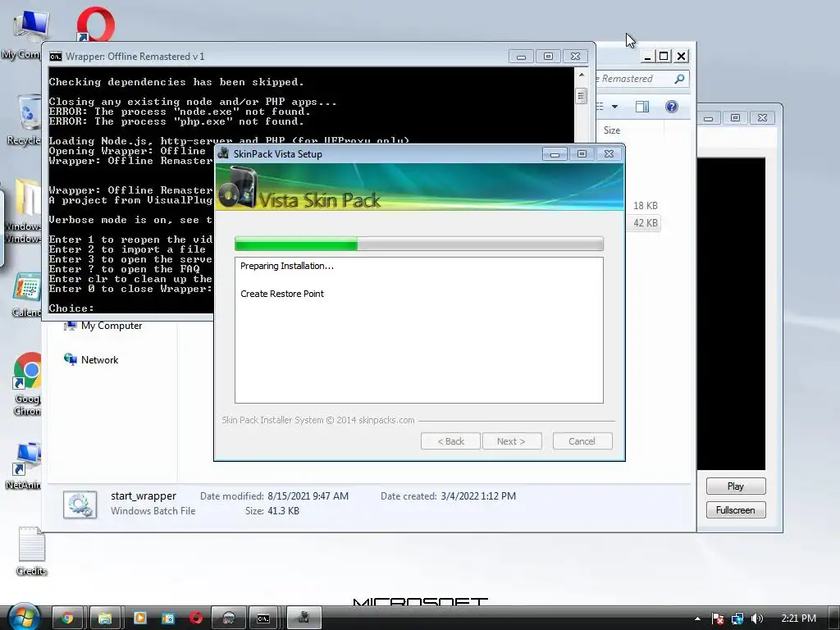Select the 42 KB file row
The image size is (840, 630).
point(643,223)
